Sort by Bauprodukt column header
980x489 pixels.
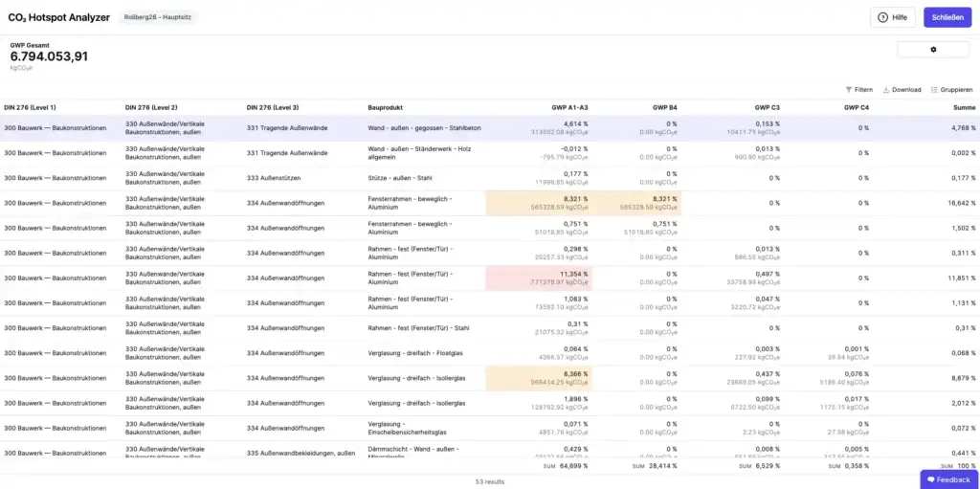tap(383, 107)
